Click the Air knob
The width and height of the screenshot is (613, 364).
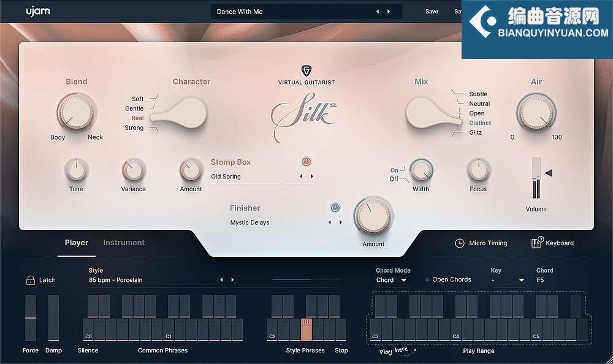tap(536, 112)
